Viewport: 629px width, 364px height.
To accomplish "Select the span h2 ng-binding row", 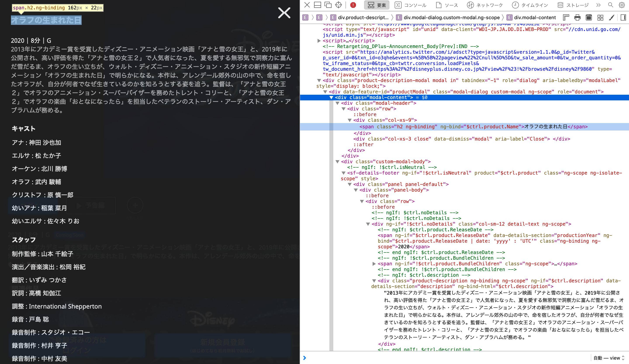I will [464, 127].
